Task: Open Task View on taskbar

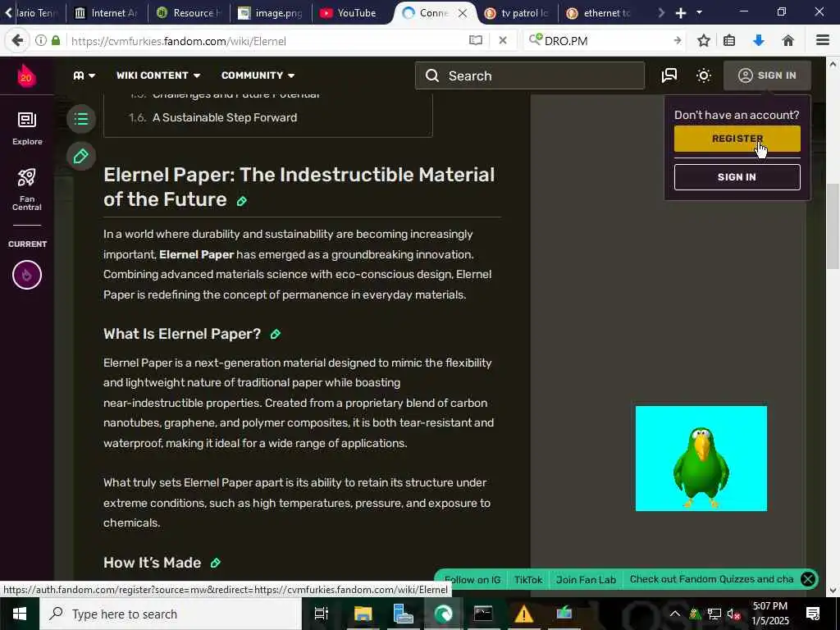Action: point(321,614)
